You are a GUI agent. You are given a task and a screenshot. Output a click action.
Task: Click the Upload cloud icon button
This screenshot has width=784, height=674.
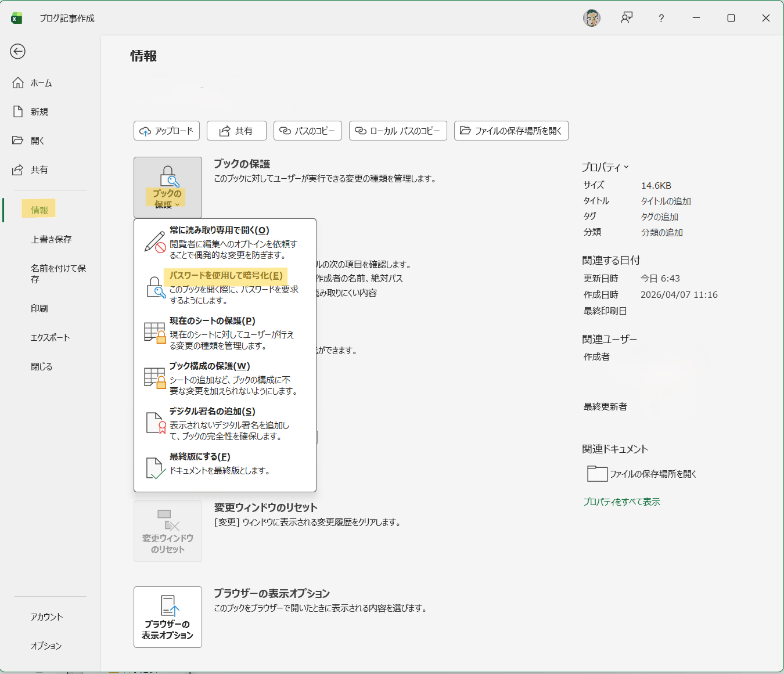(x=167, y=131)
